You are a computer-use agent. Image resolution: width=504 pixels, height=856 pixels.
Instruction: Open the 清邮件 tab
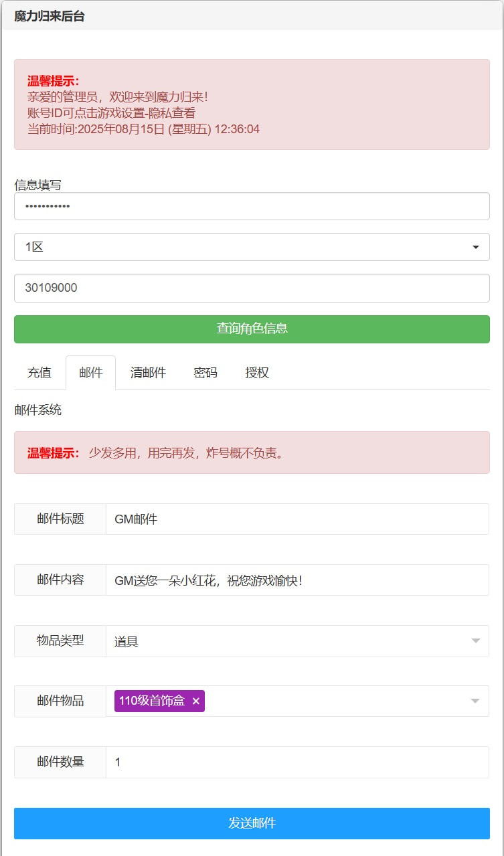click(x=148, y=373)
